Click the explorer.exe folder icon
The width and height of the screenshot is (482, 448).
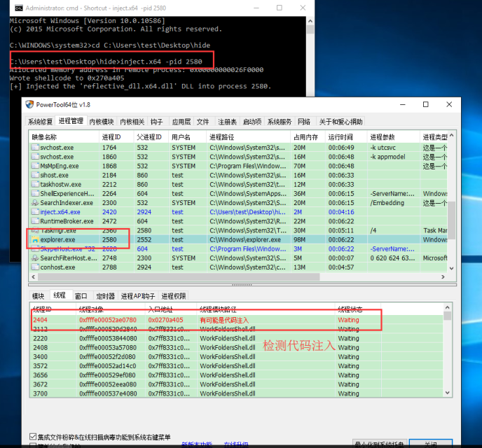point(35,239)
